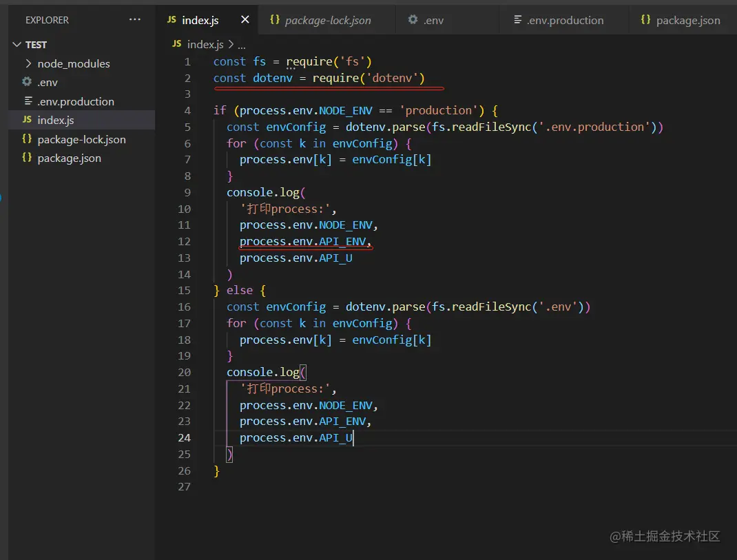
Task: Open package.json from the file tree
Action: [x=69, y=158]
